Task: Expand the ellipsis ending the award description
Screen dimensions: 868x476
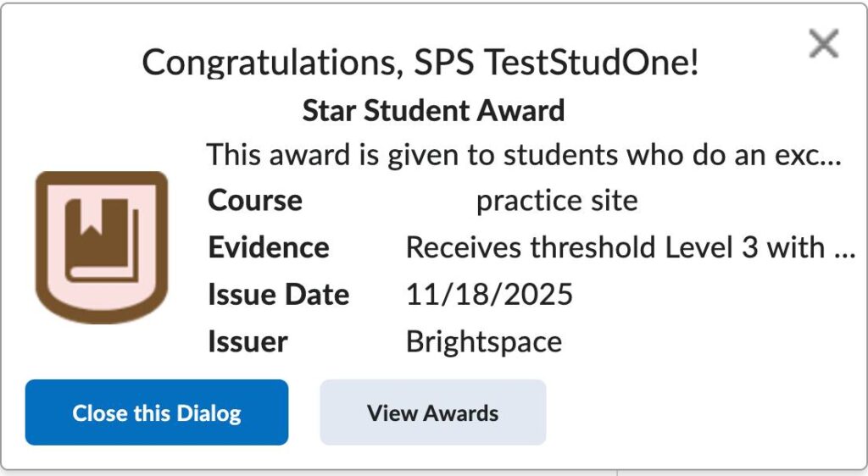Action: (x=828, y=157)
